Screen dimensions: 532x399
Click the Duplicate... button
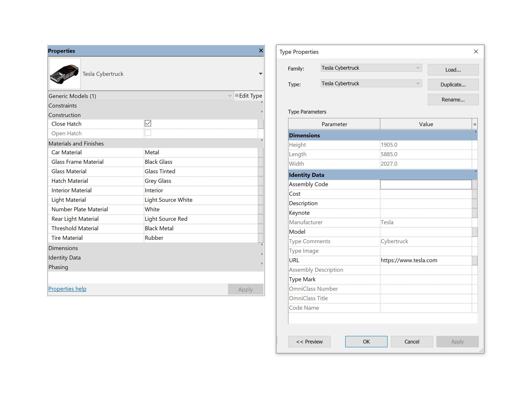coord(453,85)
